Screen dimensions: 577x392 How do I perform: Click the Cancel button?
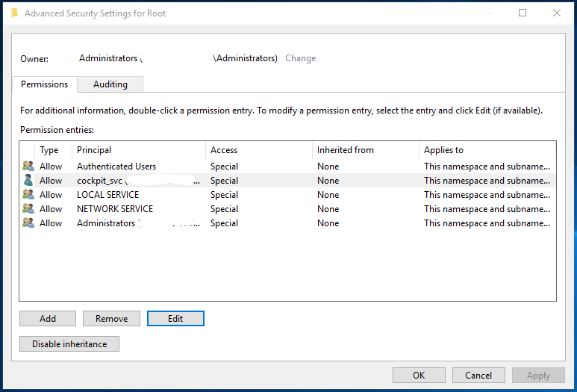478,375
